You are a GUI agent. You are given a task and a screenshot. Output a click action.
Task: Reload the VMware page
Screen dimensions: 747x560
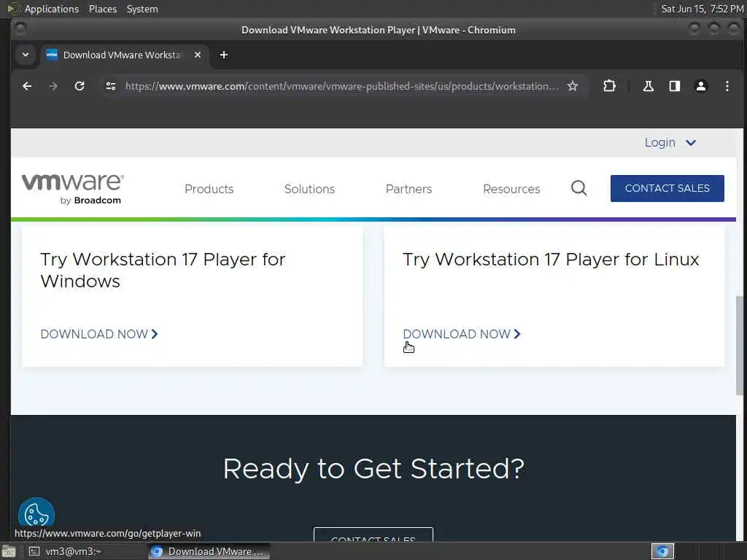coord(80,86)
